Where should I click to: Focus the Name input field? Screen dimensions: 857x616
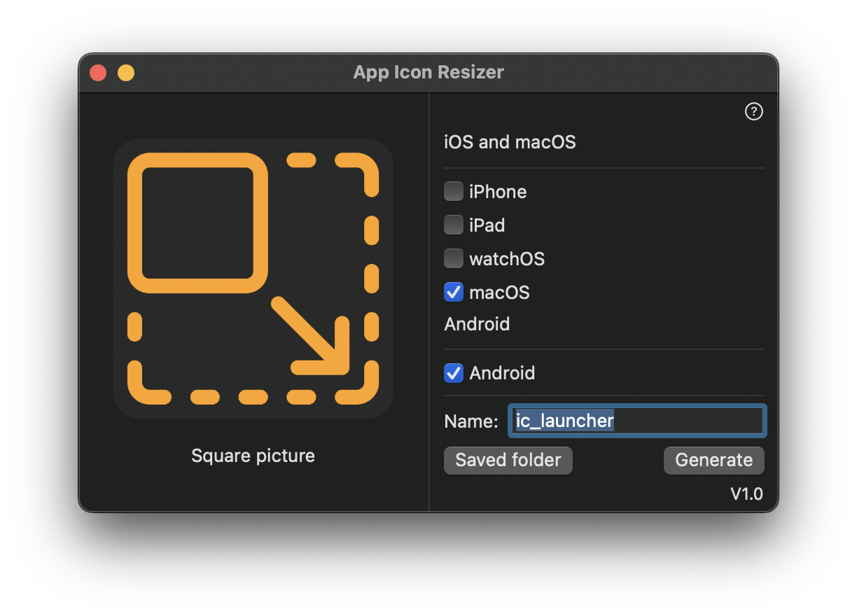click(637, 421)
